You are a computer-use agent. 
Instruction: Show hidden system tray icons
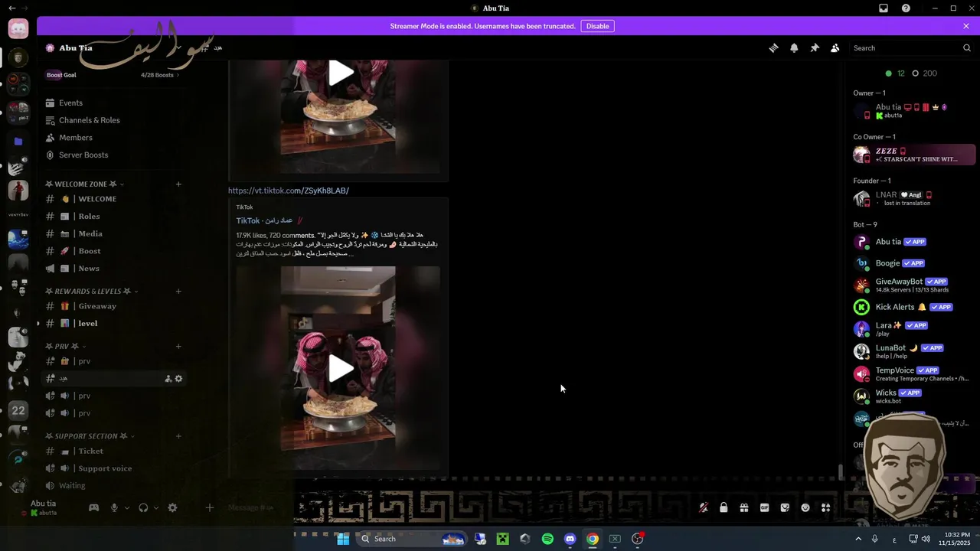tap(857, 539)
